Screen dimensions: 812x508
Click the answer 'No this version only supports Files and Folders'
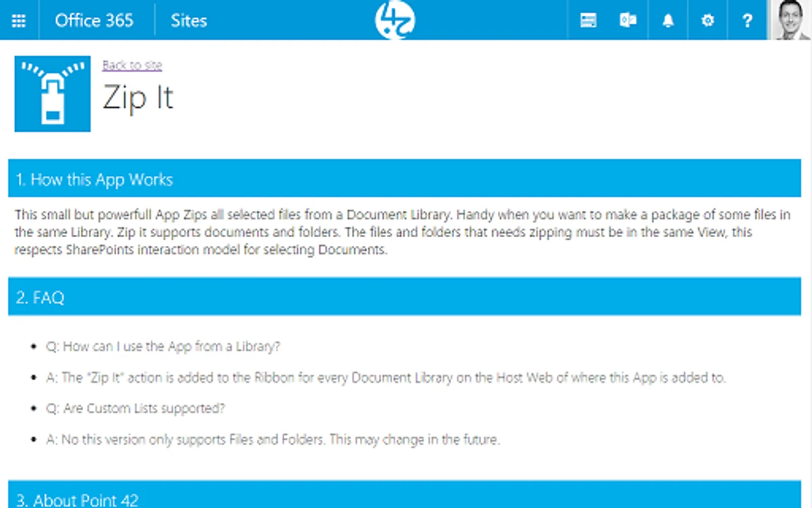point(273,439)
